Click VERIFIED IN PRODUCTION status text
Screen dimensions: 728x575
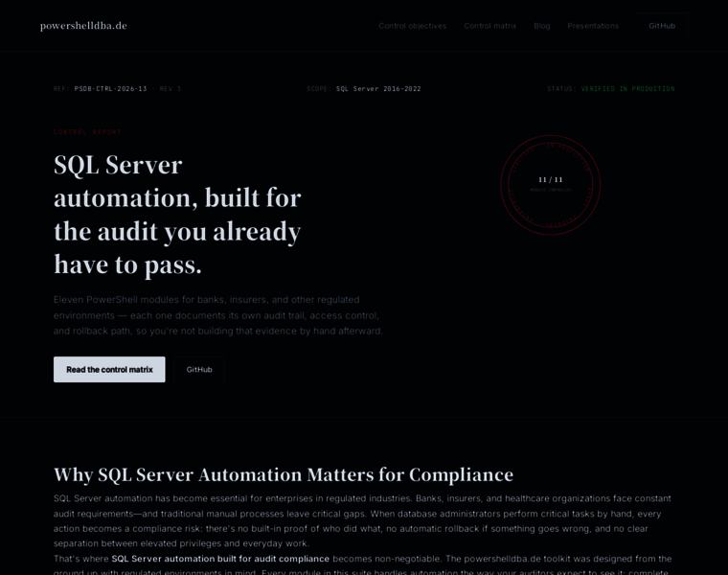coord(627,89)
